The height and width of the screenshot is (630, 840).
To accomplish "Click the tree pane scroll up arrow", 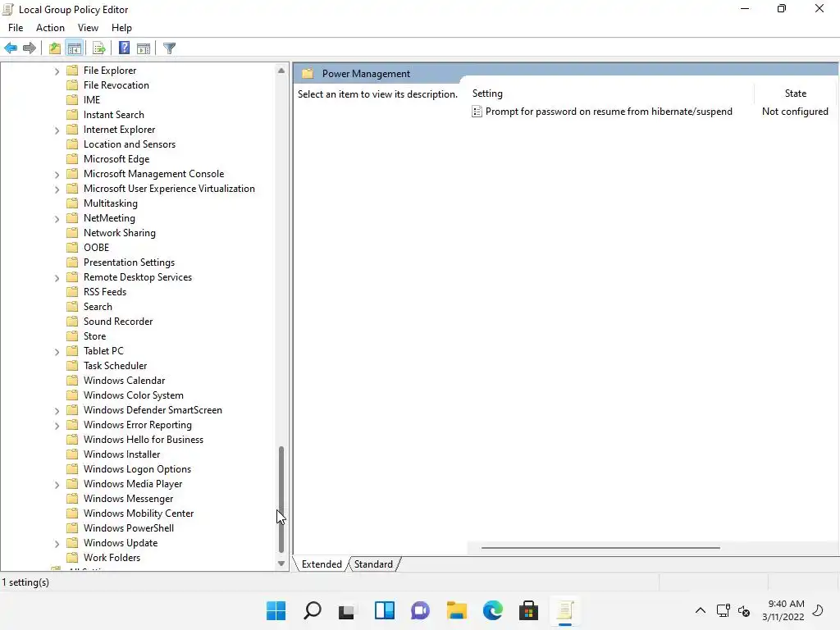I will click(x=281, y=71).
